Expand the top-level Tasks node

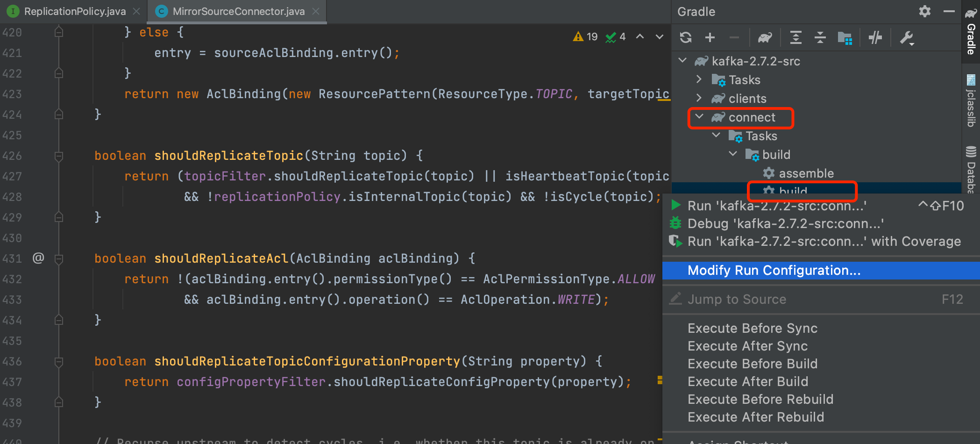[699, 79]
